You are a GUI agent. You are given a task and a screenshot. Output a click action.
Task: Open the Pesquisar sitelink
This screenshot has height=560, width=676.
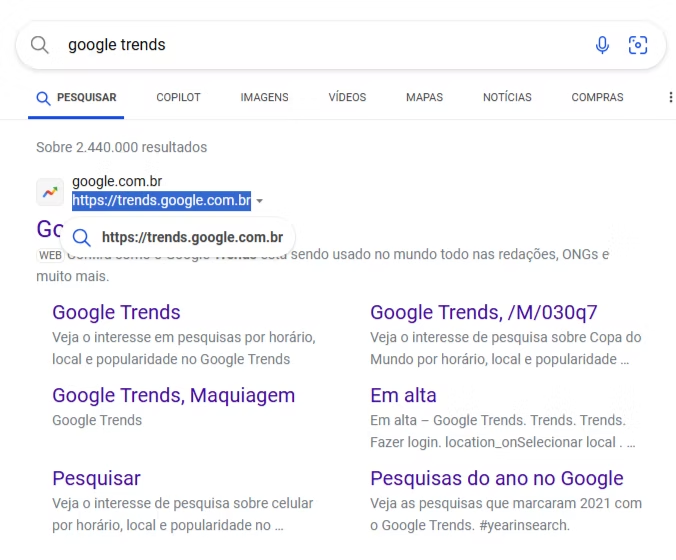click(97, 479)
